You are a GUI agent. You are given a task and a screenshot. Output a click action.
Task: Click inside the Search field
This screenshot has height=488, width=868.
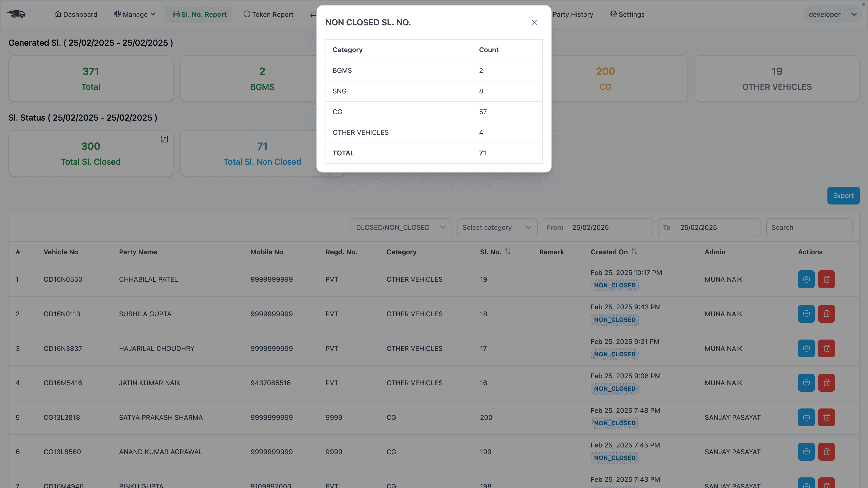click(x=809, y=227)
